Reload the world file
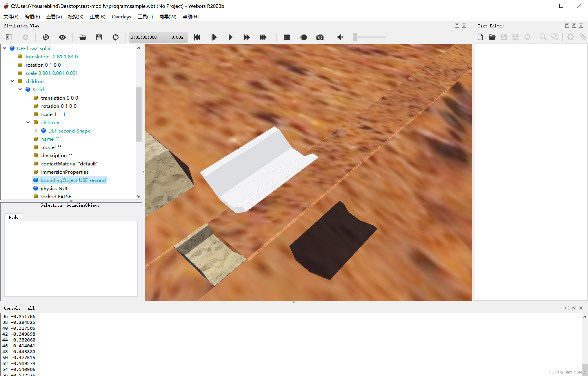This screenshot has height=376, width=588. [x=115, y=37]
